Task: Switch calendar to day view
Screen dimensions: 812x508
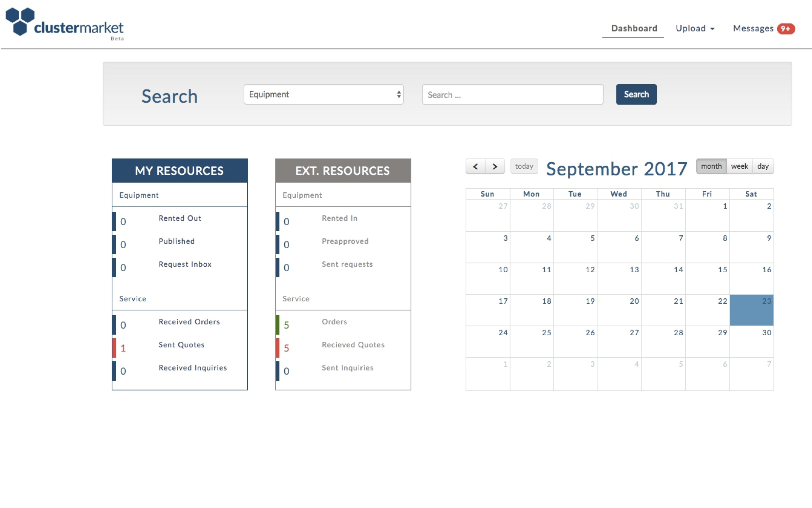Action: [x=763, y=166]
